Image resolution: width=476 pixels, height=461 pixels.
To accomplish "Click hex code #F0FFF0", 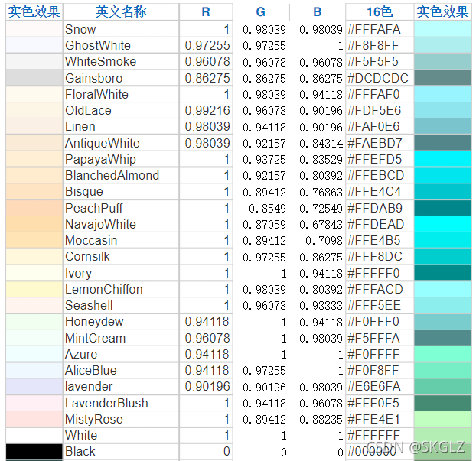I will tap(373, 322).
